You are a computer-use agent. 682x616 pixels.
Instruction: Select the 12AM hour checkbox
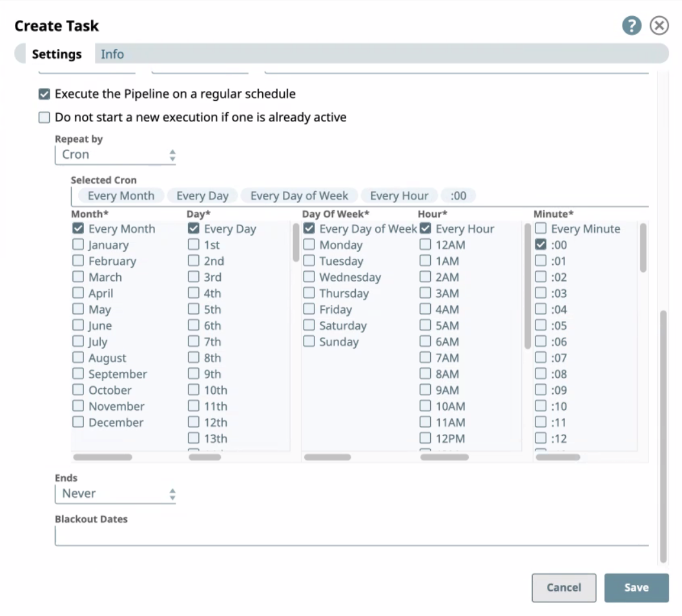[426, 245]
